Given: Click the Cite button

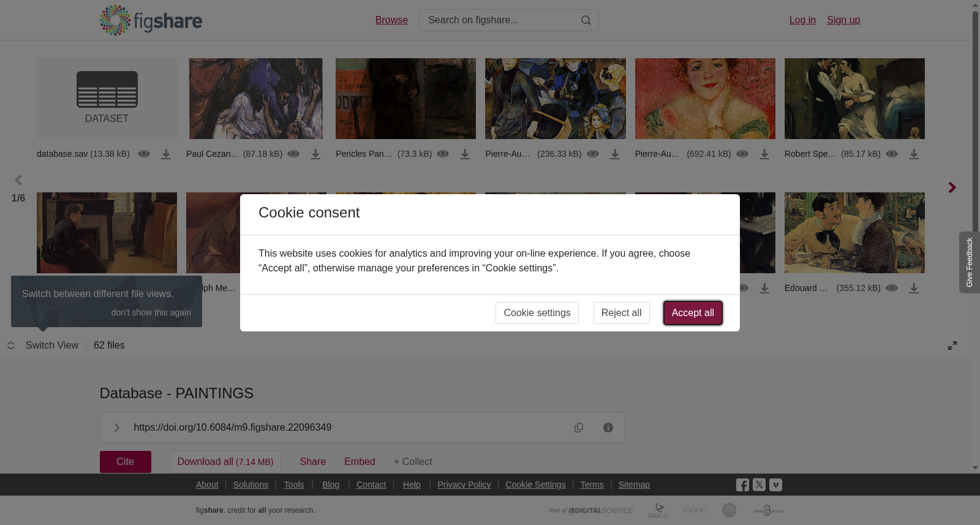Looking at the screenshot, I should (126, 462).
